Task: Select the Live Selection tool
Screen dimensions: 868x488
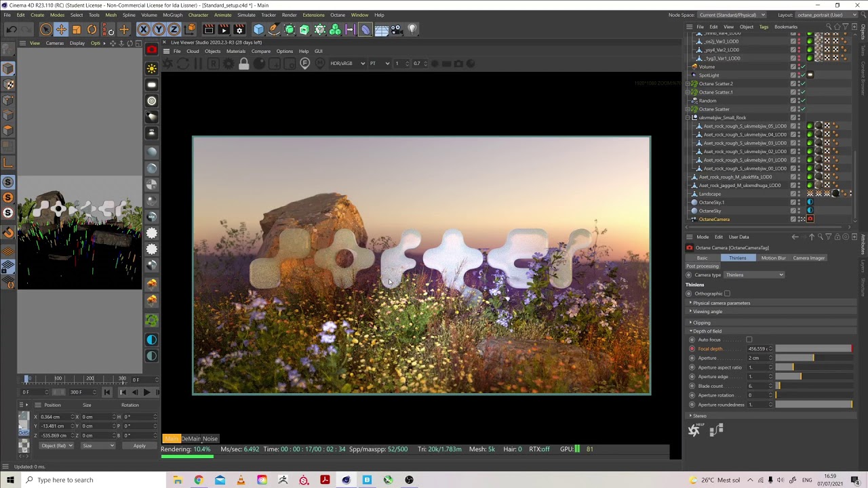Action: [45, 29]
